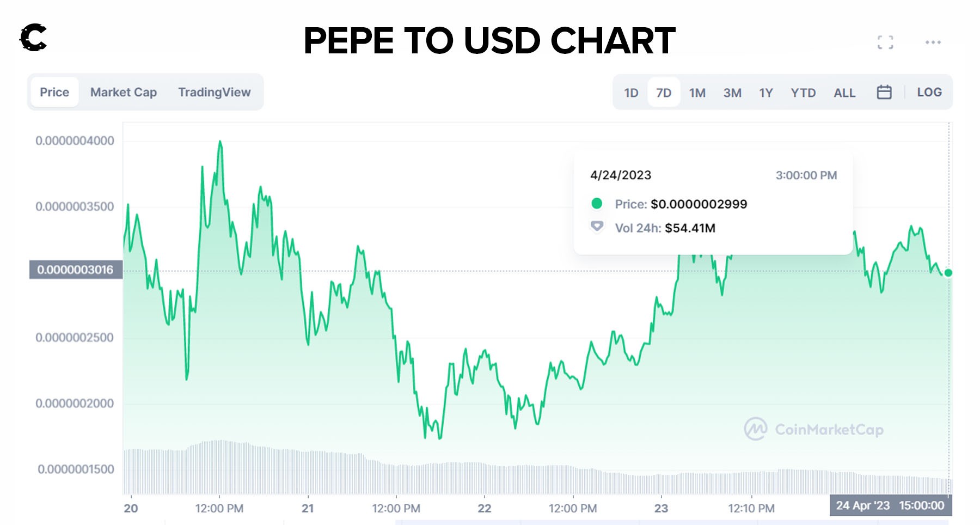Select the 1M time range
The image size is (980, 525).
(x=697, y=93)
